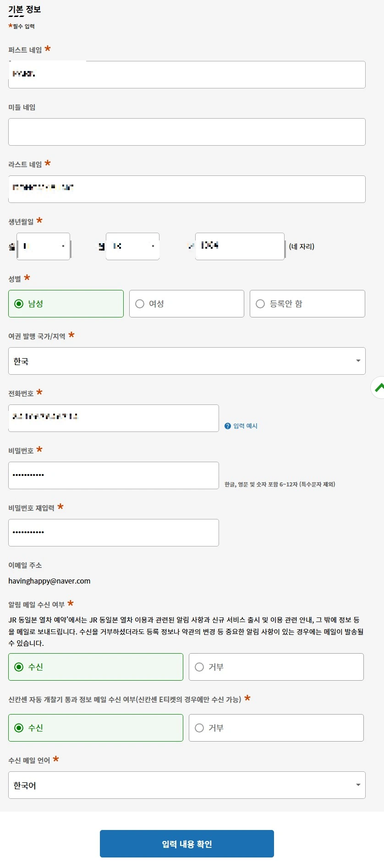Click the 입력 예시 link

tap(245, 426)
